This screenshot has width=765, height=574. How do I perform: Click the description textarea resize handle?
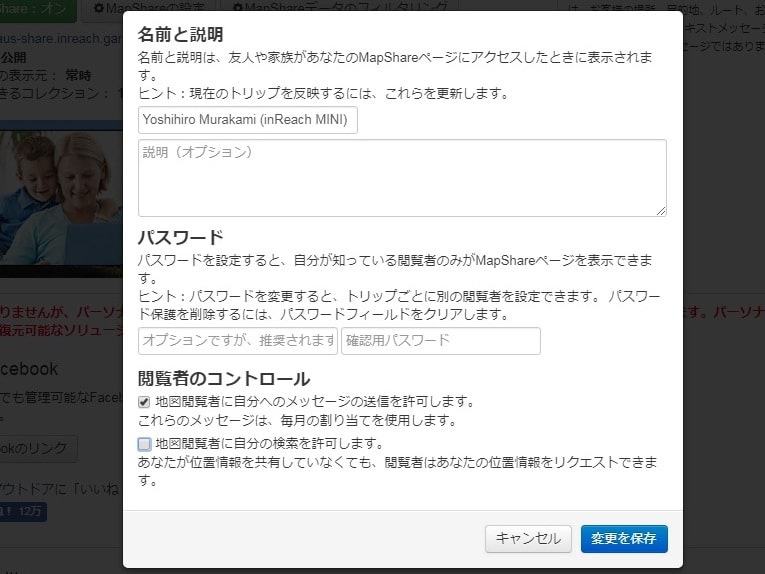click(x=661, y=211)
